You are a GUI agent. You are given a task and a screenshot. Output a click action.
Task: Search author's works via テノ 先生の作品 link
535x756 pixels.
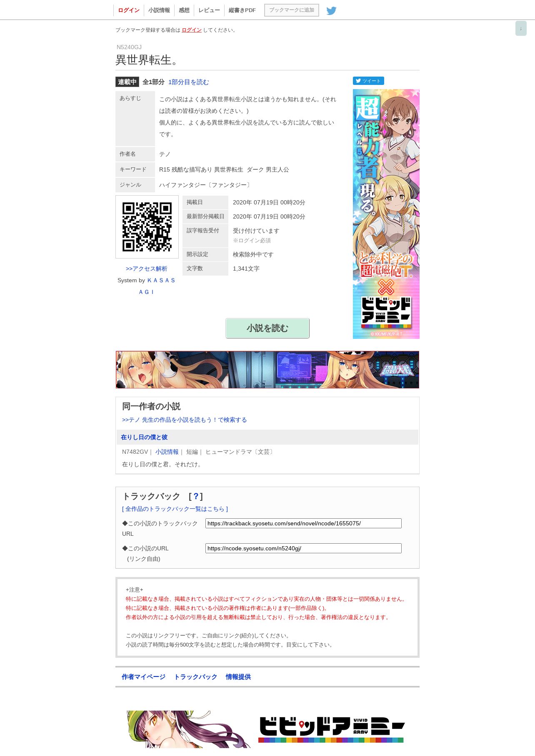[184, 420]
